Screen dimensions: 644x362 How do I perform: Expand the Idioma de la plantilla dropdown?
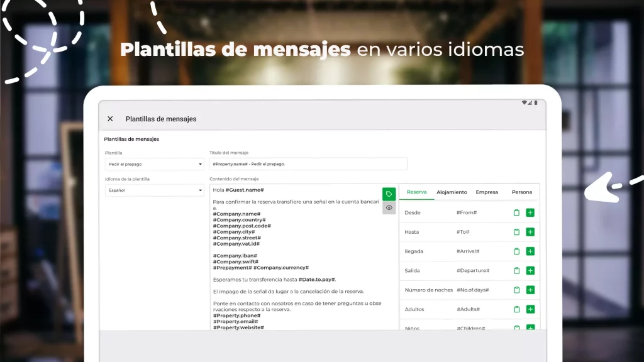[x=154, y=190]
